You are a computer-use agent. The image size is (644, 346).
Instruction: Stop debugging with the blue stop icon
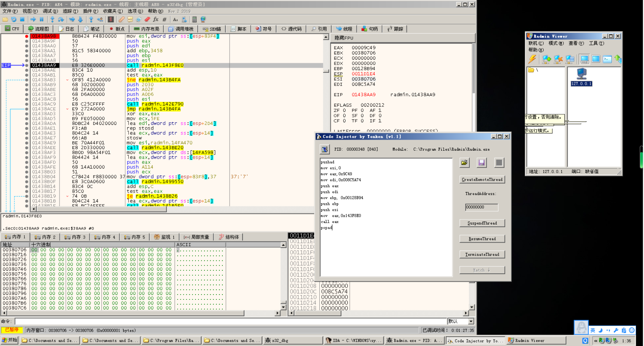[x=22, y=19]
